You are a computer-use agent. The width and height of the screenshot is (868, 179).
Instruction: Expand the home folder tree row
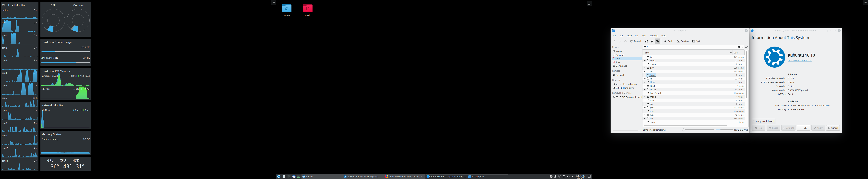click(x=645, y=75)
